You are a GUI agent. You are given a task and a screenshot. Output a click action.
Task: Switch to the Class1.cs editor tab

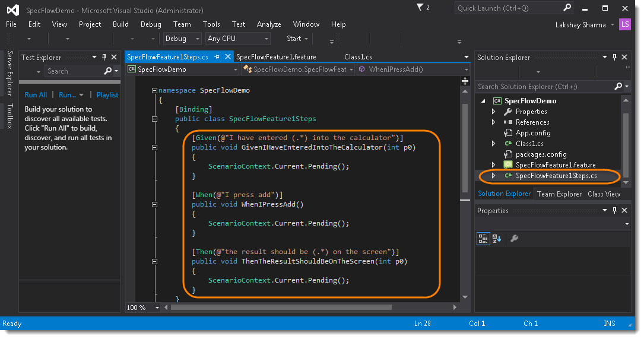(358, 57)
